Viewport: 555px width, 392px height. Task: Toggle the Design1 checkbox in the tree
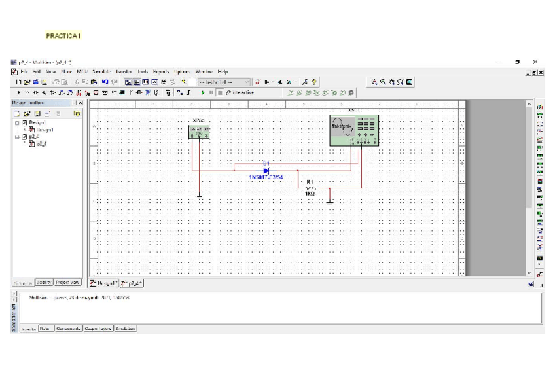(25, 122)
